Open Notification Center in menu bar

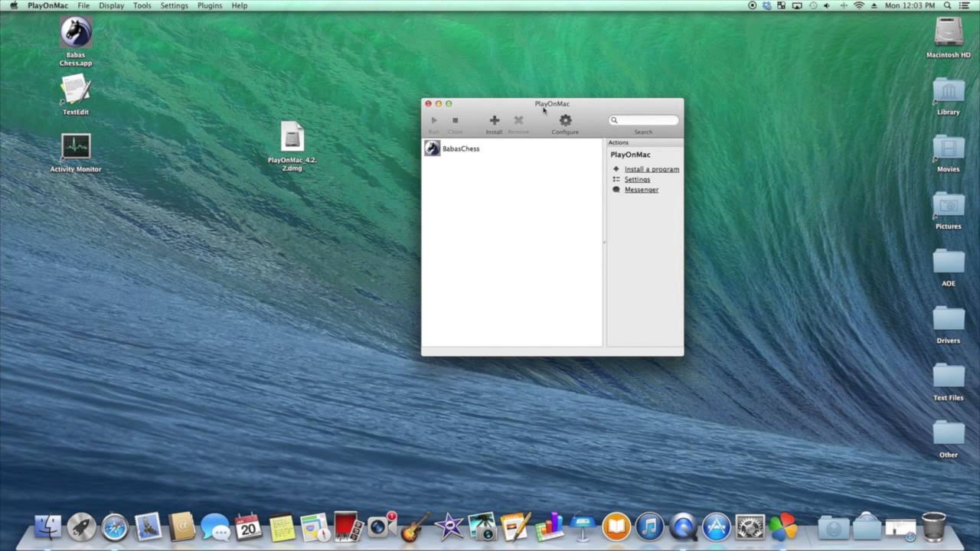click(x=966, y=5)
